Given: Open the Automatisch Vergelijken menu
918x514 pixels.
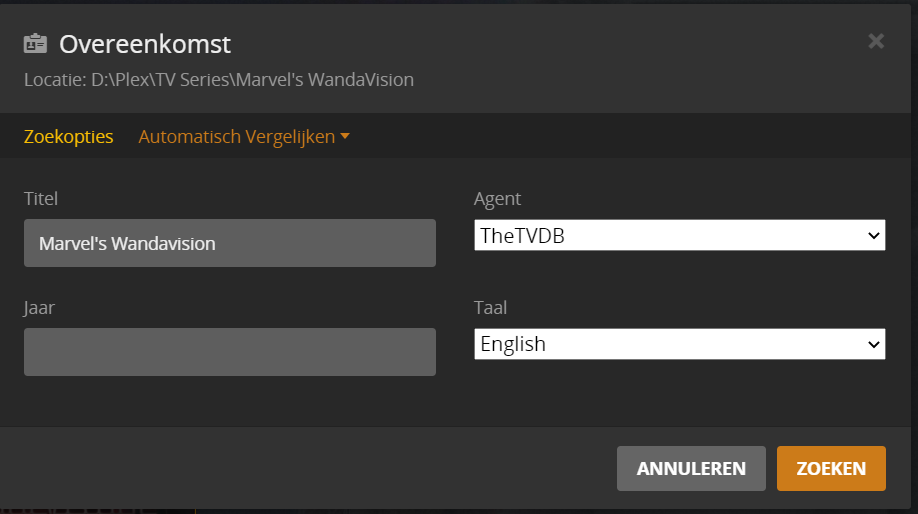Looking at the screenshot, I should click(x=236, y=137).
